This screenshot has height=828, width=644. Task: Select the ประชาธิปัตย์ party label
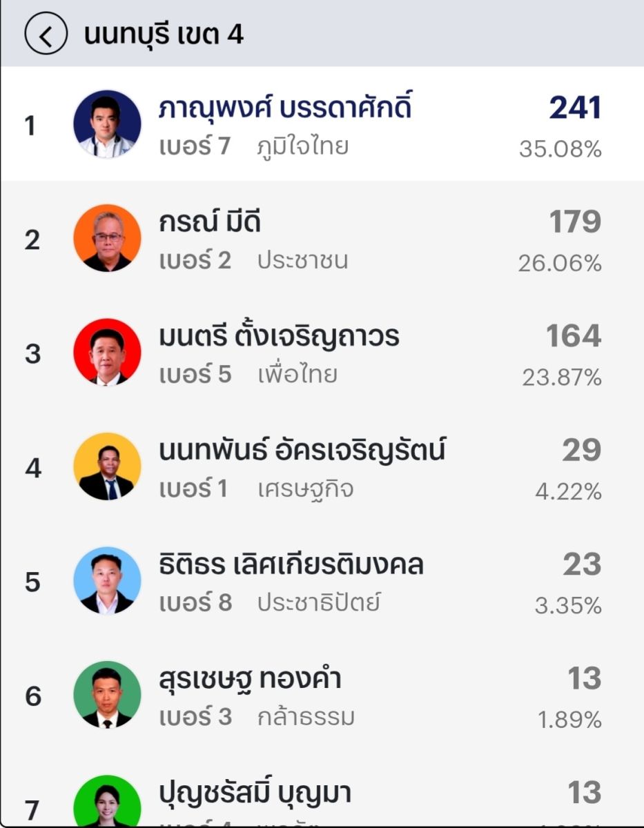(319, 603)
